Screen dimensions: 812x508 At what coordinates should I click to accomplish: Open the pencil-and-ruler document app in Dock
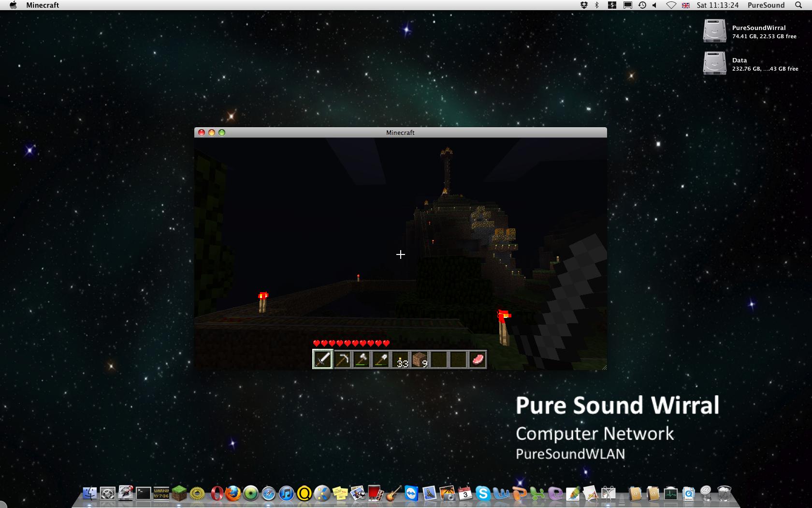tap(591, 493)
